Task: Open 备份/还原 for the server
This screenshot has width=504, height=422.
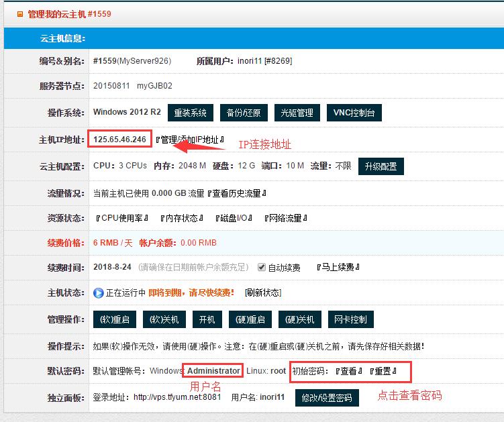Action: click(244, 113)
